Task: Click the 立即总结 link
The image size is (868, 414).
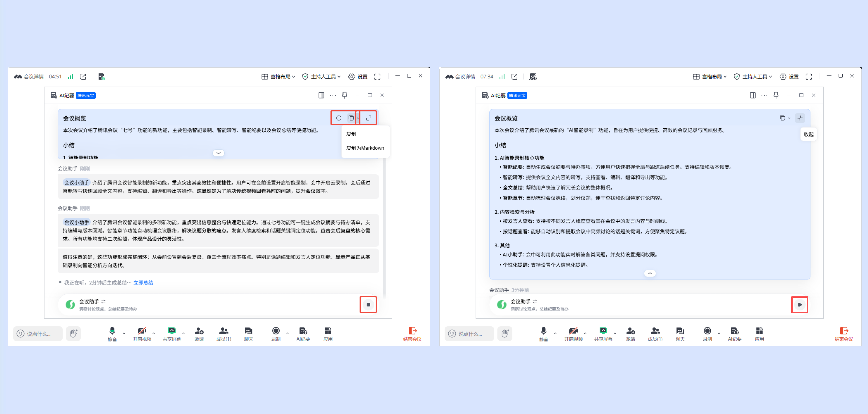Action: pos(143,282)
